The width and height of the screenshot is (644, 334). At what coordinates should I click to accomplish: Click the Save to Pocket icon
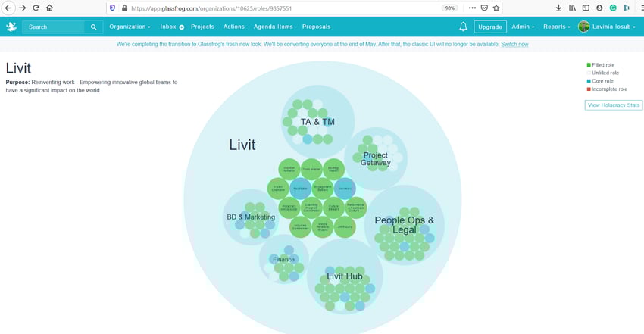[484, 8]
